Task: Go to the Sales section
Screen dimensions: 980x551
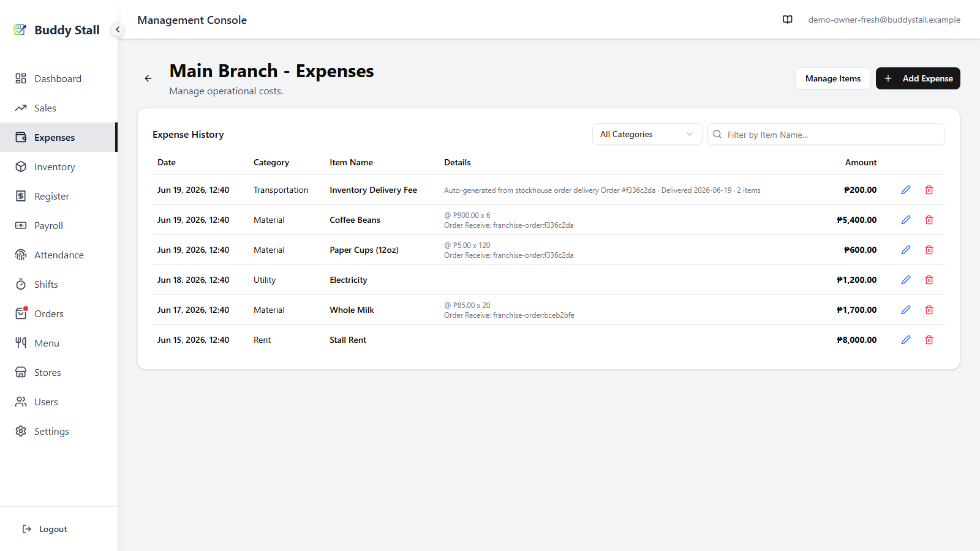Action: point(58,108)
